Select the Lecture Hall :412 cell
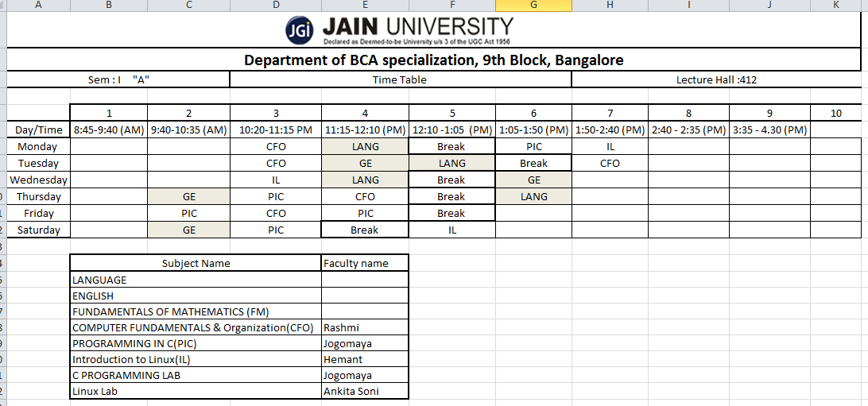Image resolution: width=868 pixels, height=406 pixels. tap(716, 79)
